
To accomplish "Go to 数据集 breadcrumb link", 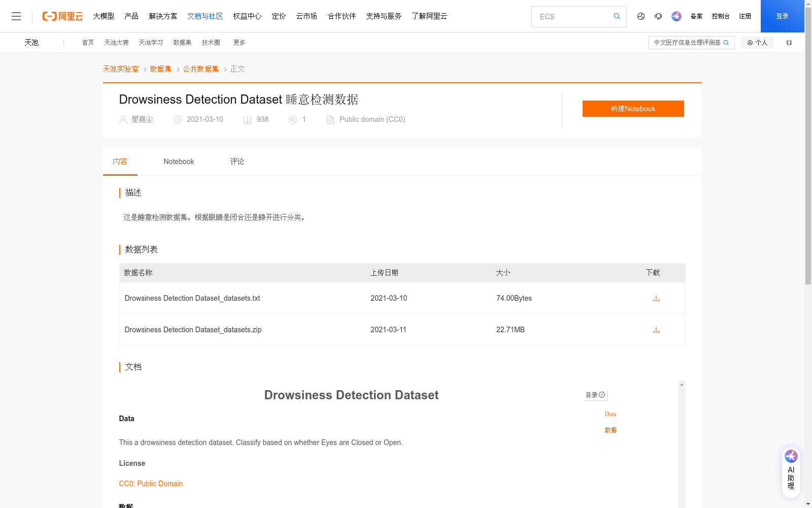I will point(160,69).
